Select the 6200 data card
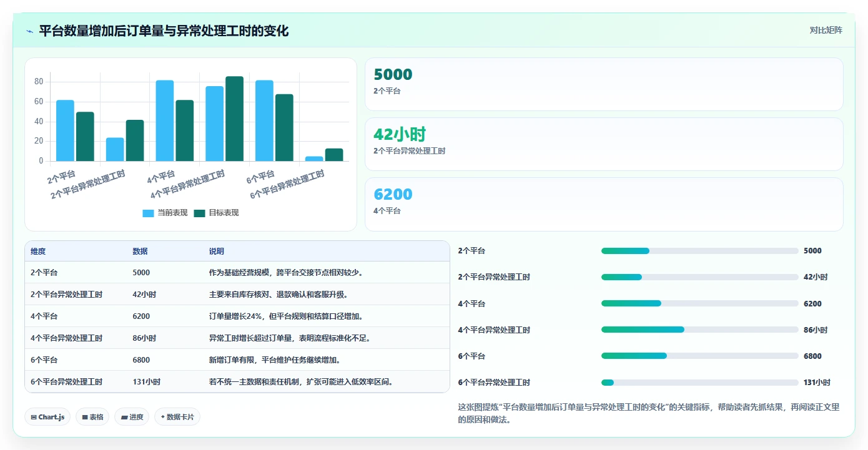Image resolution: width=868 pixels, height=450 pixels. point(604,204)
